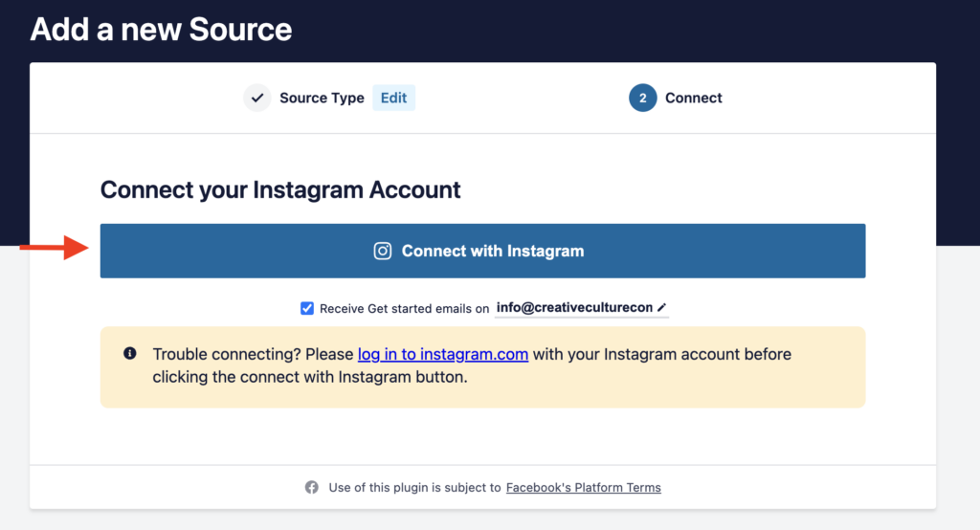Click the step 2 circle icon

642,98
